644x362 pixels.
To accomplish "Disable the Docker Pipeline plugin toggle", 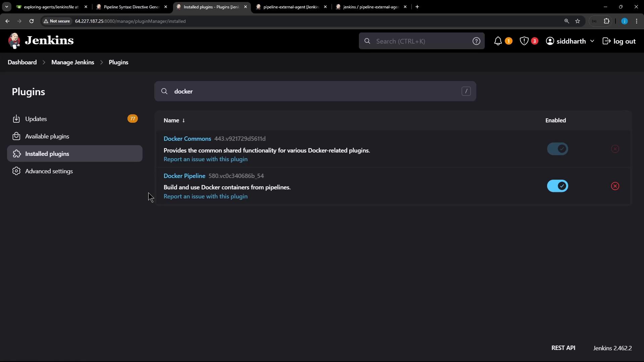I will 557,186.
